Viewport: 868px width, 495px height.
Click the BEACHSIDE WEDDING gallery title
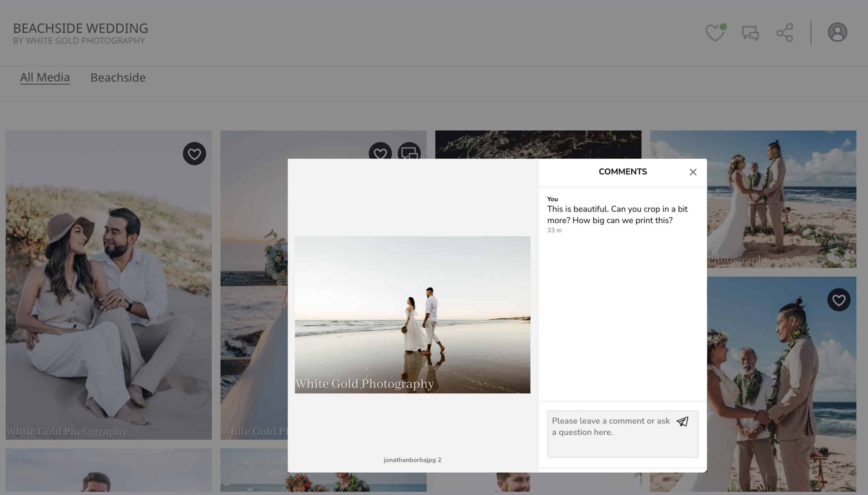80,28
